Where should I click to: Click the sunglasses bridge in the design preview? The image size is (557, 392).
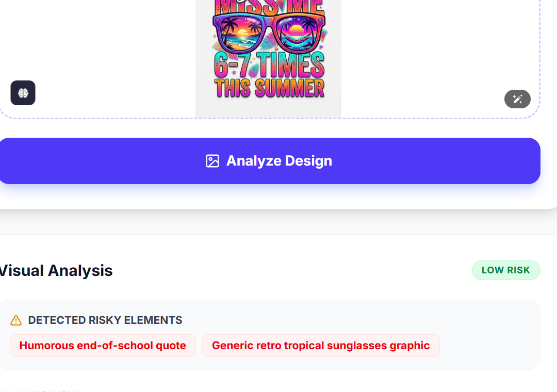(x=269, y=22)
